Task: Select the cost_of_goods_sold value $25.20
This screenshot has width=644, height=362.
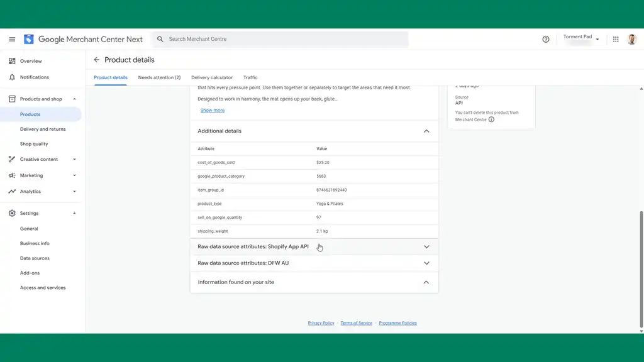Action: pos(323,163)
